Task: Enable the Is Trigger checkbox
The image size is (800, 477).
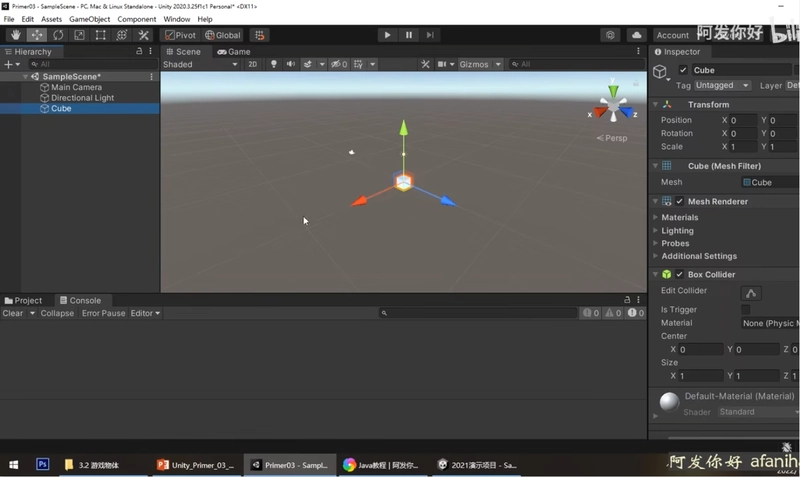Action: pyautogui.click(x=745, y=309)
